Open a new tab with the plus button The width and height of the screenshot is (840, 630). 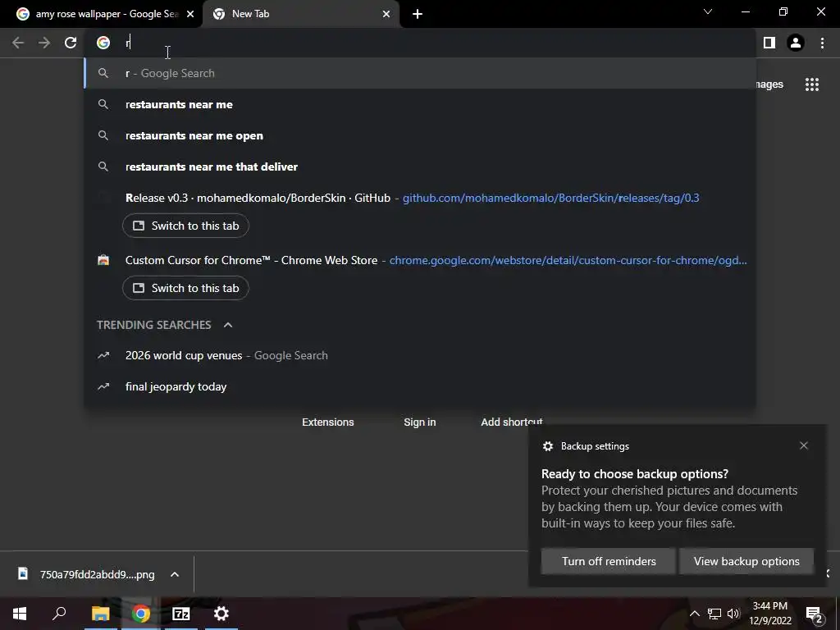point(418,14)
